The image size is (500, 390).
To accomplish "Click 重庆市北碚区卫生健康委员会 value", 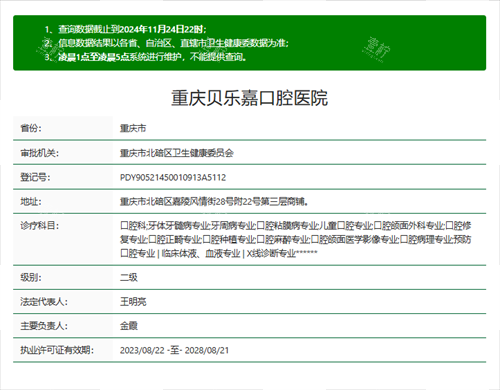I will [177, 153].
